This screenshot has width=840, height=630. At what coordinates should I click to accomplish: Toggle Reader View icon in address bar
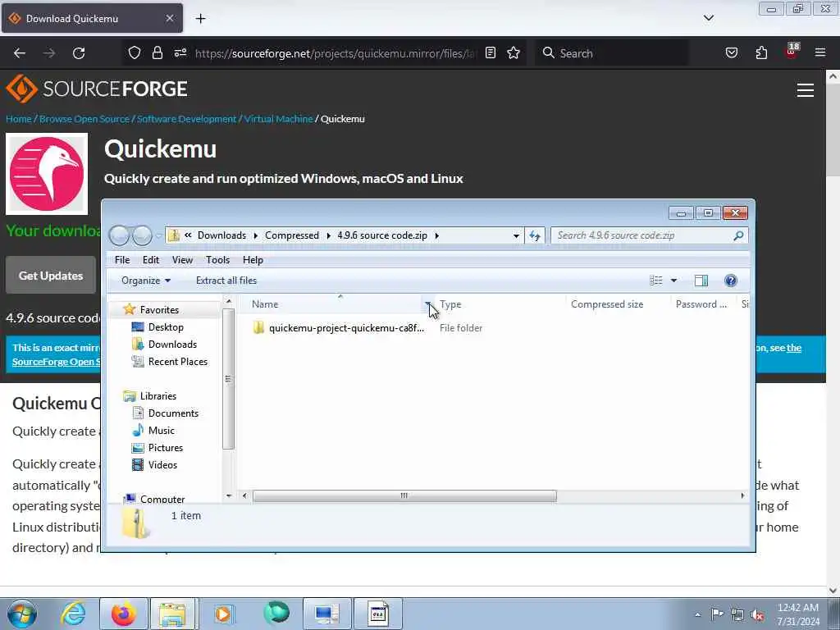click(491, 52)
